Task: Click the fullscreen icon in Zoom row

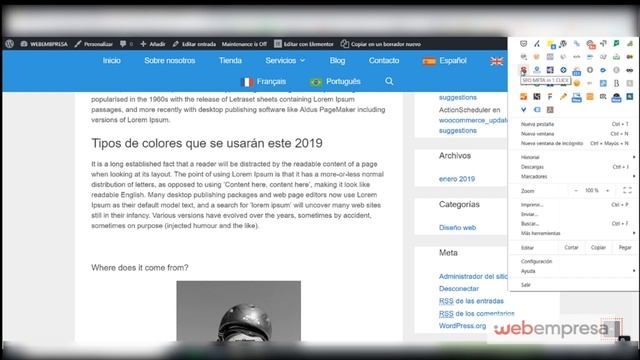Action: coord(627,191)
